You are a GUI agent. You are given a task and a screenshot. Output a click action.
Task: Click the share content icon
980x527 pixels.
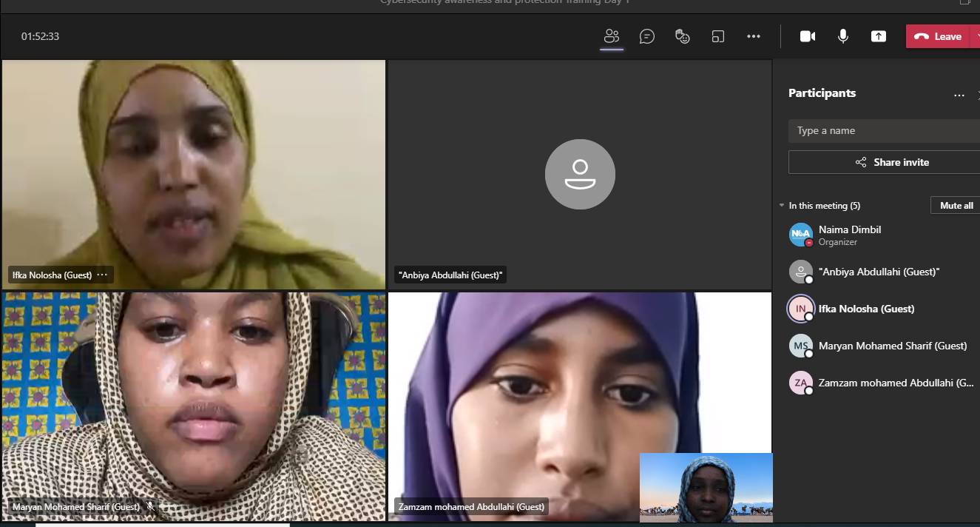point(879,36)
